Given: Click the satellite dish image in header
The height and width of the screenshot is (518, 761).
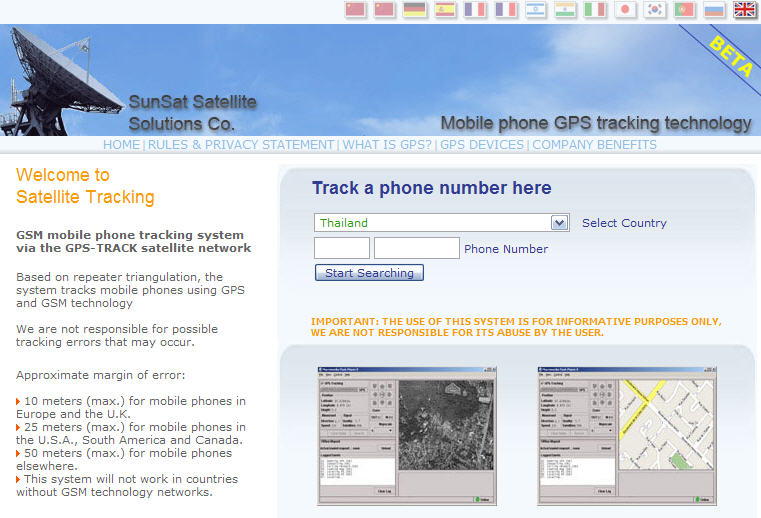Looking at the screenshot, I should (x=61, y=81).
